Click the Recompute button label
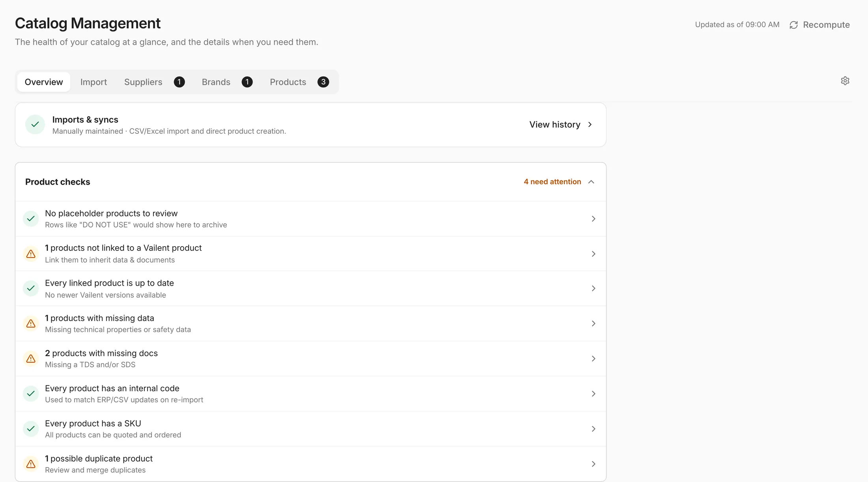Screen dimensions: 868x482 tap(826, 25)
